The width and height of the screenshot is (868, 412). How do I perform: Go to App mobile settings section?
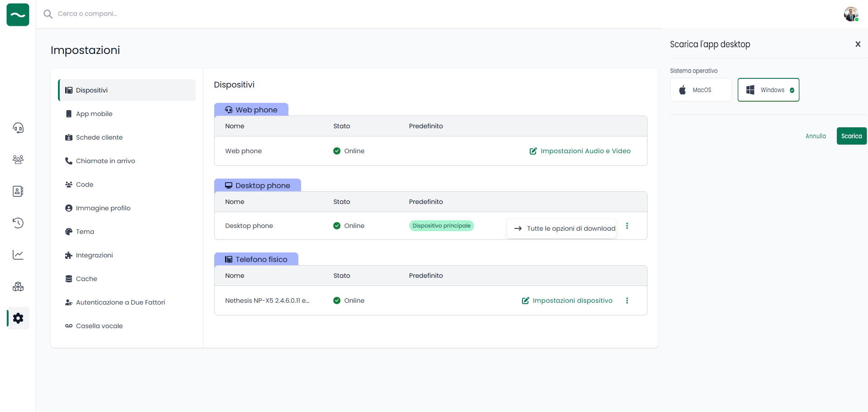pos(94,114)
